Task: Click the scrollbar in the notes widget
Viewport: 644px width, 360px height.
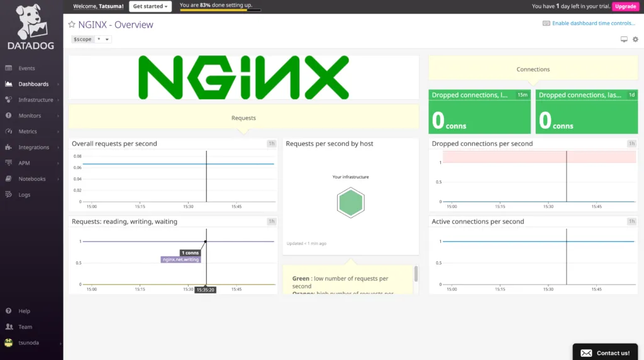Action: (416, 274)
